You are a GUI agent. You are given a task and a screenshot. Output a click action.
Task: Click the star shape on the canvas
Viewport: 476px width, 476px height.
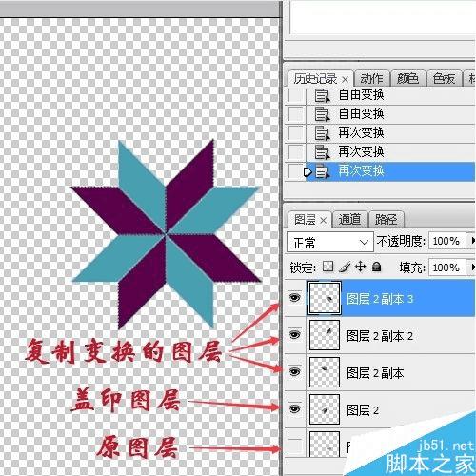166,234
